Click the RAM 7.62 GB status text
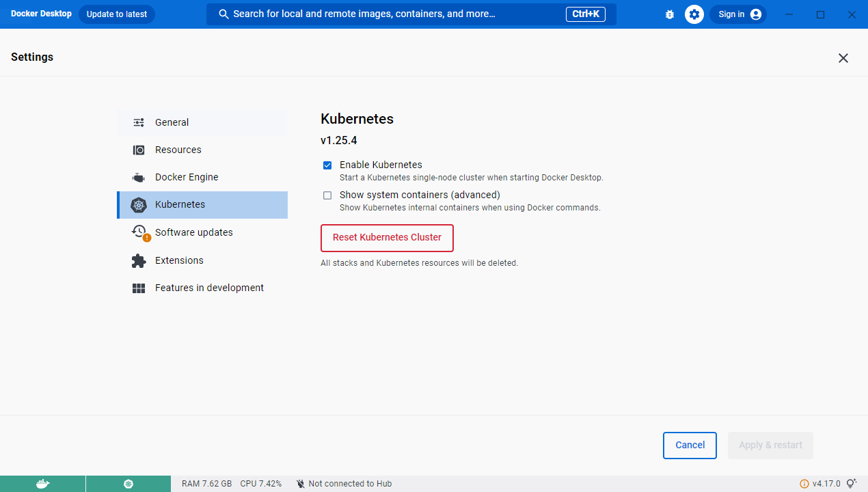The height and width of the screenshot is (492, 868). [206, 484]
